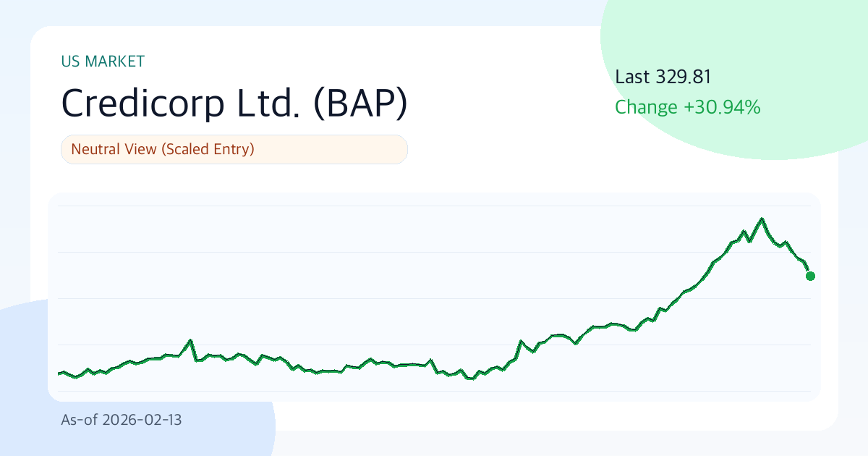Click the Change +30.94% text

click(687, 108)
